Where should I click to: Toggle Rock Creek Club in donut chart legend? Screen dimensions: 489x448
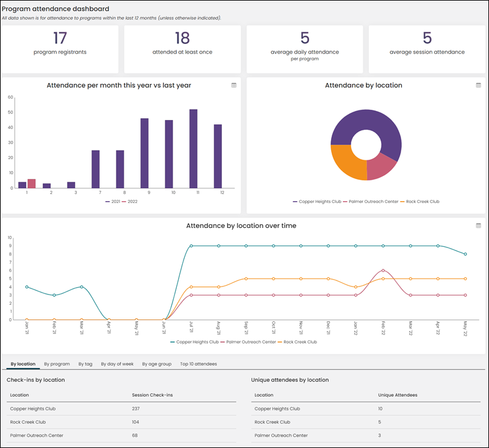(x=419, y=202)
